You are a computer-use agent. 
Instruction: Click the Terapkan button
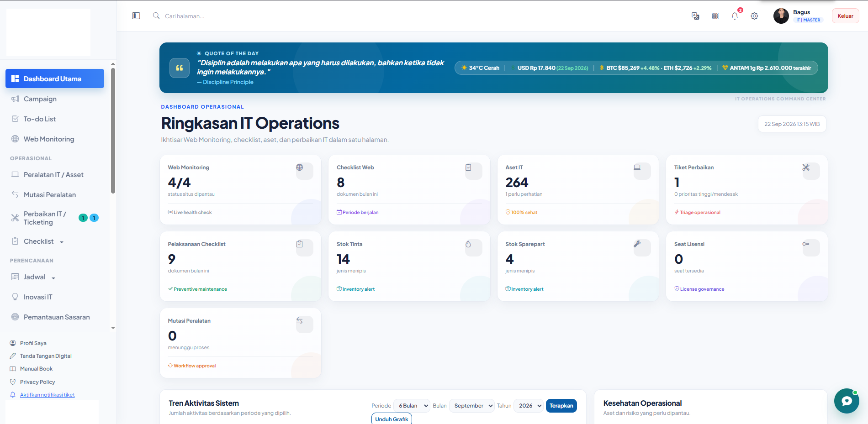pos(561,406)
